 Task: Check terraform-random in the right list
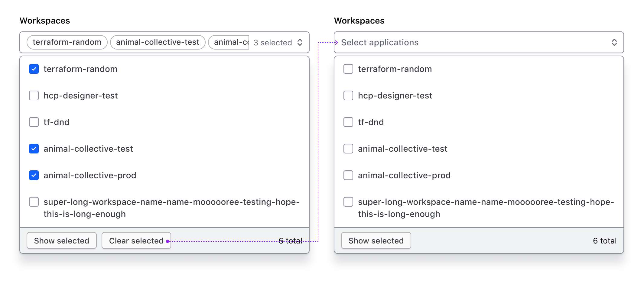348,69
